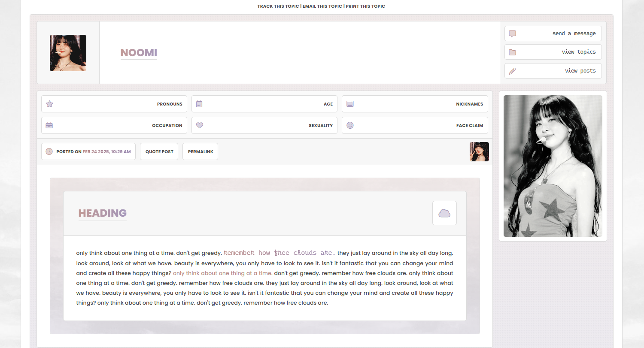
Task: Click the send a message button
Action: click(553, 33)
